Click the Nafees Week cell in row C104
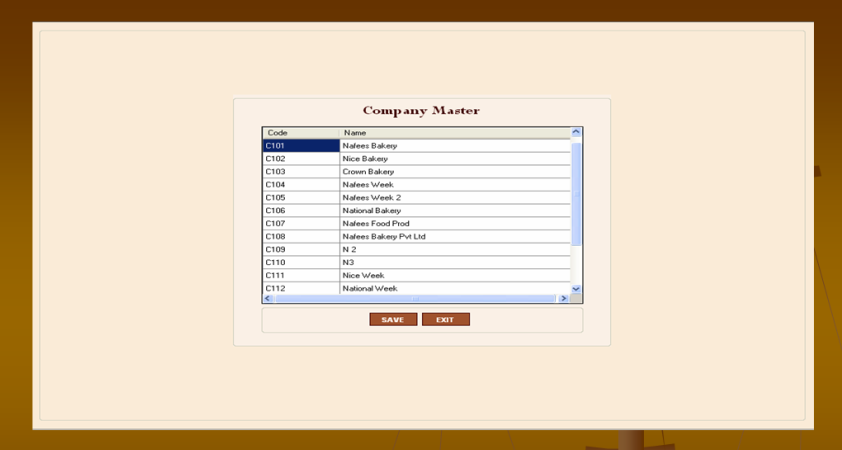 click(x=455, y=184)
